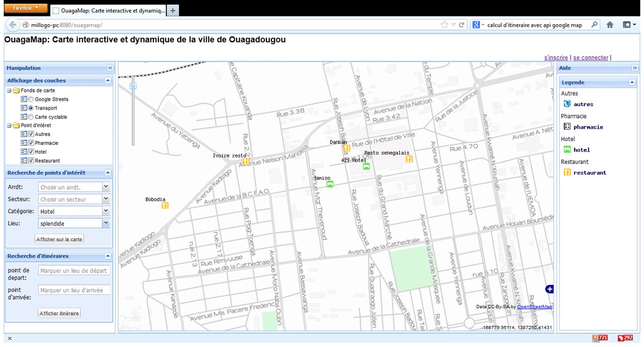Open the map overview with blue plus icon
Image resolution: width=644 pixels, height=347 pixels.
pos(549,289)
